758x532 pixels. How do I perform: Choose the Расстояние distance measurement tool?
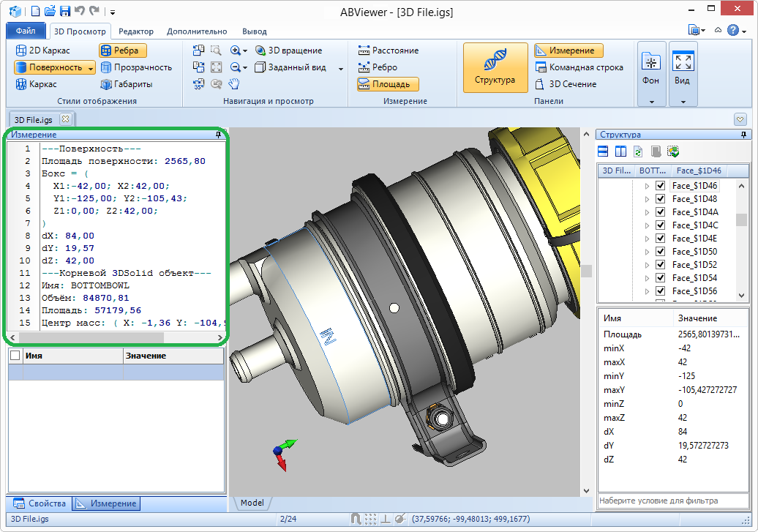click(388, 50)
